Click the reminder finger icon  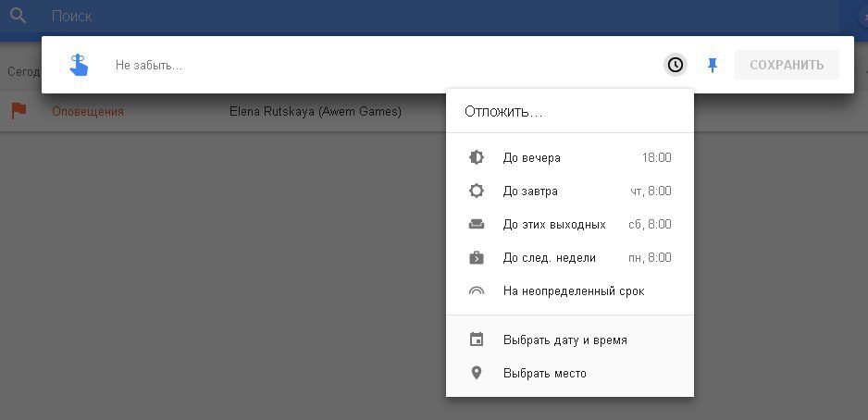pos(79,65)
